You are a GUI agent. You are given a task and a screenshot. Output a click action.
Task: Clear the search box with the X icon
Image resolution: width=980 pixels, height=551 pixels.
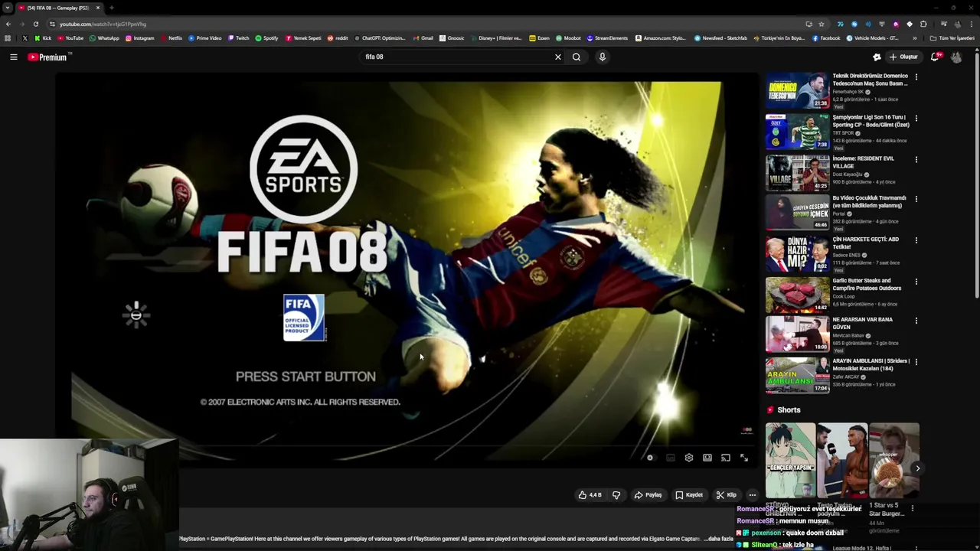[x=558, y=57]
